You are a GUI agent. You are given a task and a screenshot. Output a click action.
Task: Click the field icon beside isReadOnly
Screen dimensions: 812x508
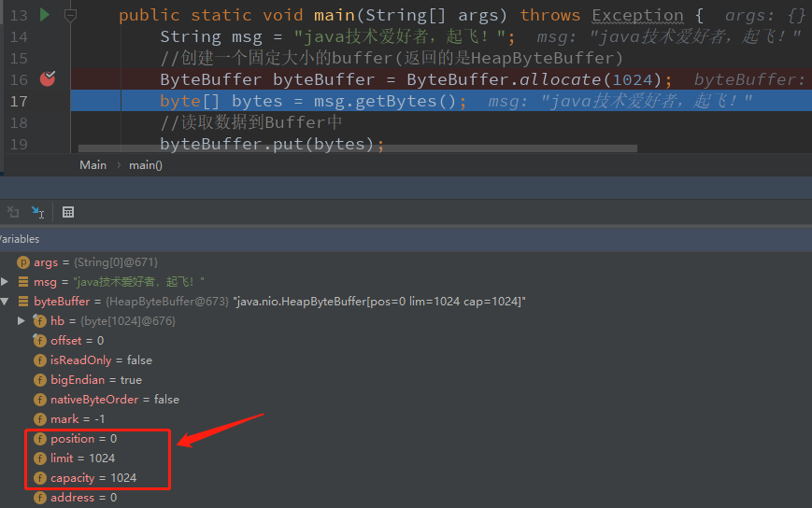click(x=40, y=360)
